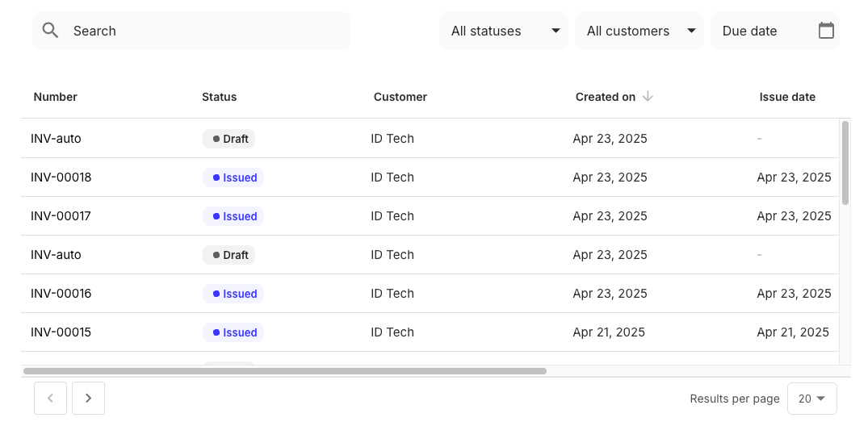Viewport: 868px width, 426px height.
Task: Click the Customer column header
Action: coord(400,97)
